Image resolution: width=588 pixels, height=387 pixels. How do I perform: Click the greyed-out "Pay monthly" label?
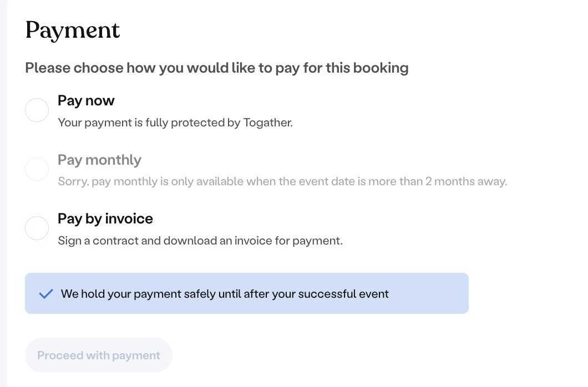pos(99,160)
